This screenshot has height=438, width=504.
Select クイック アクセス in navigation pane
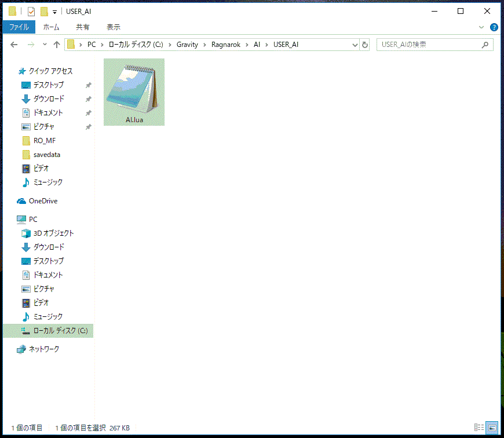[x=50, y=71]
